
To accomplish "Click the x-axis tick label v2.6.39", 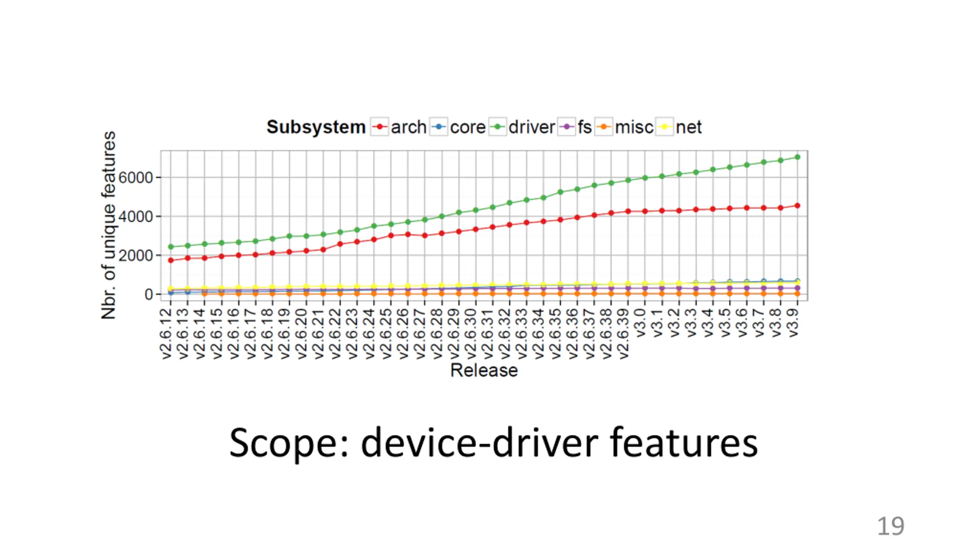I will click(624, 334).
